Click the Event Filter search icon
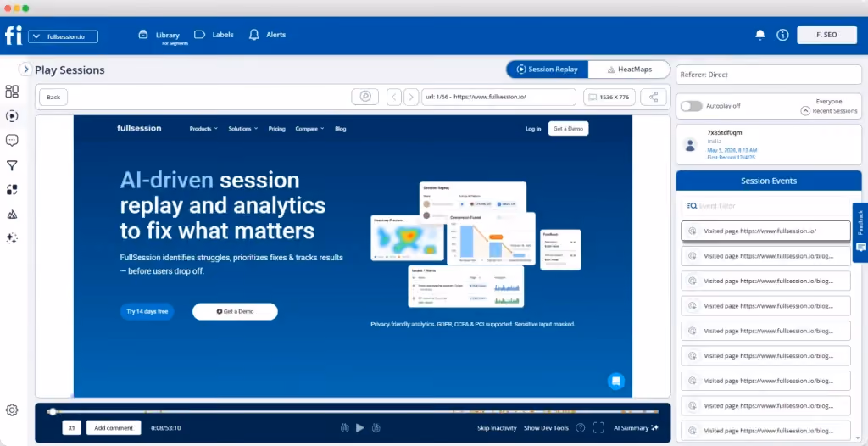The height and width of the screenshot is (446, 868). (692, 205)
